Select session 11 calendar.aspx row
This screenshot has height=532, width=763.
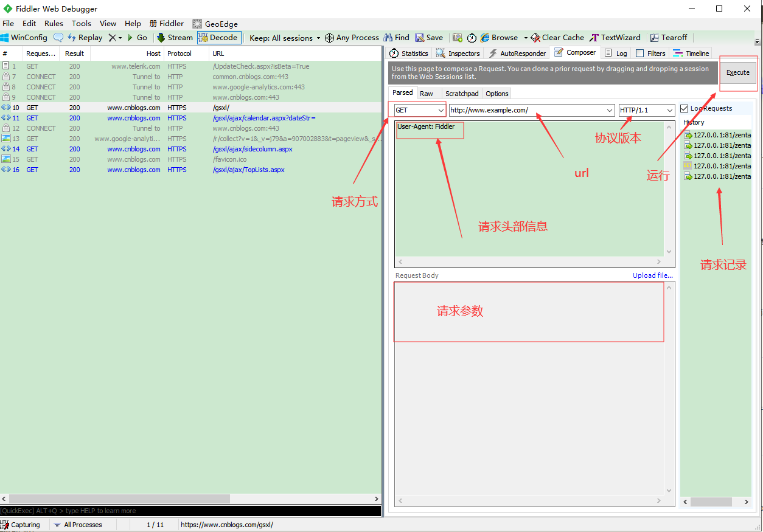click(191, 118)
